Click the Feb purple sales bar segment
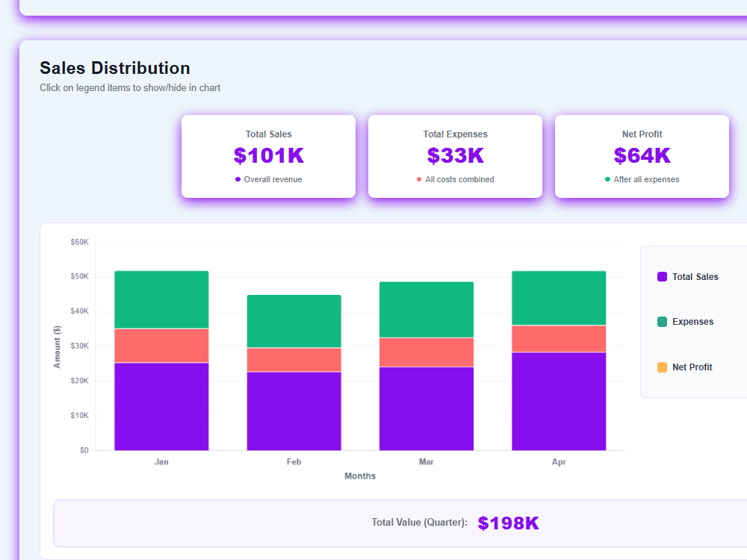 (x=294, y=411)
